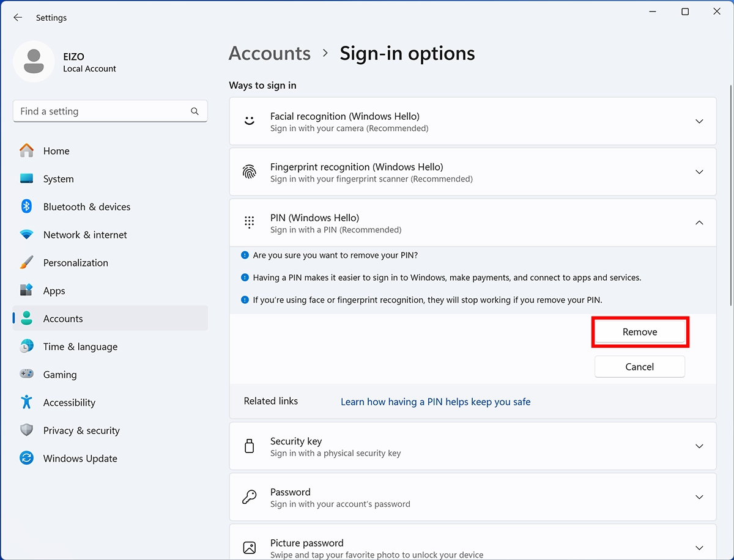Open Network & internet settings
The image size is (734, 560).
tap(110, 235)
